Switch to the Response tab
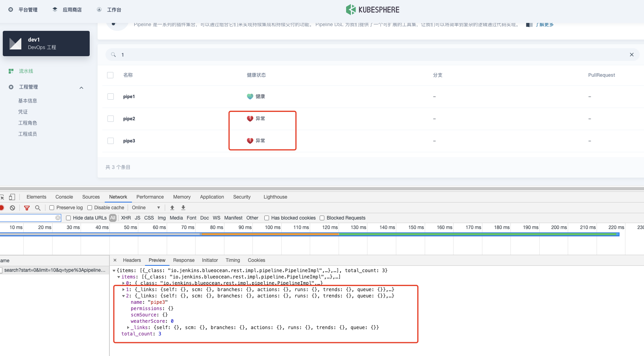 click(x=184, y=260)
